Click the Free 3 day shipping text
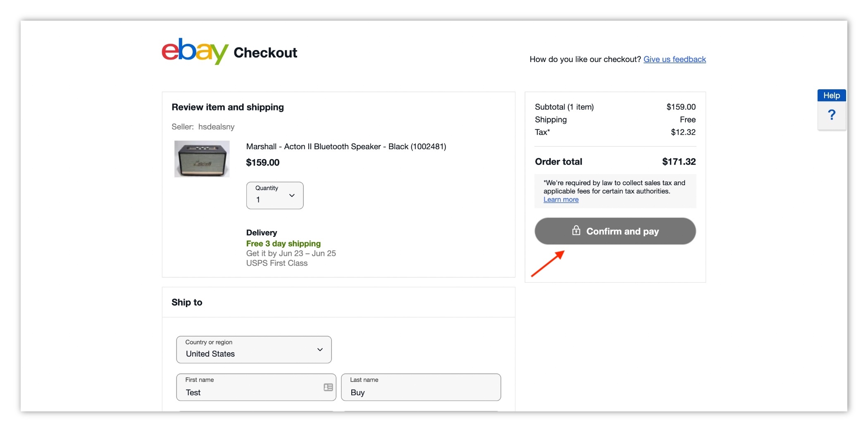Image resolution: width=868 pixels, height=432 pixels. pos(283,243)
